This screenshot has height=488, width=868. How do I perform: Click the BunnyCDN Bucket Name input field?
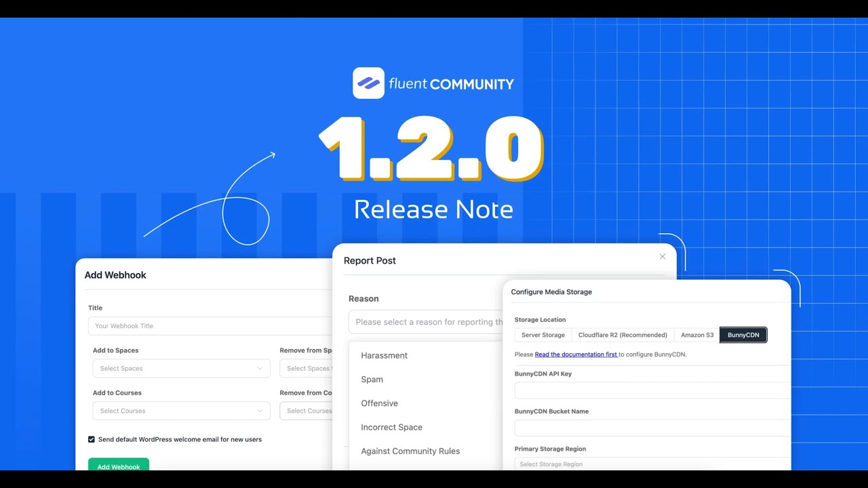click(652, 428)
